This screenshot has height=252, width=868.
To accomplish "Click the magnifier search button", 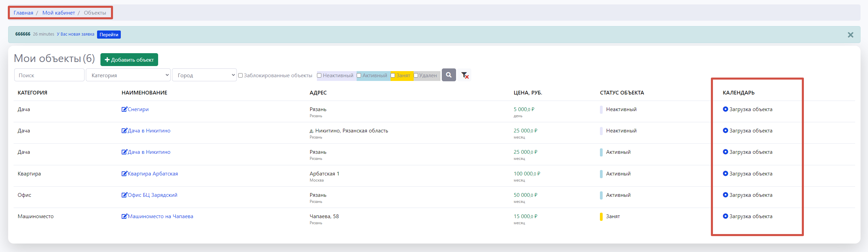I will coord(449,75).
